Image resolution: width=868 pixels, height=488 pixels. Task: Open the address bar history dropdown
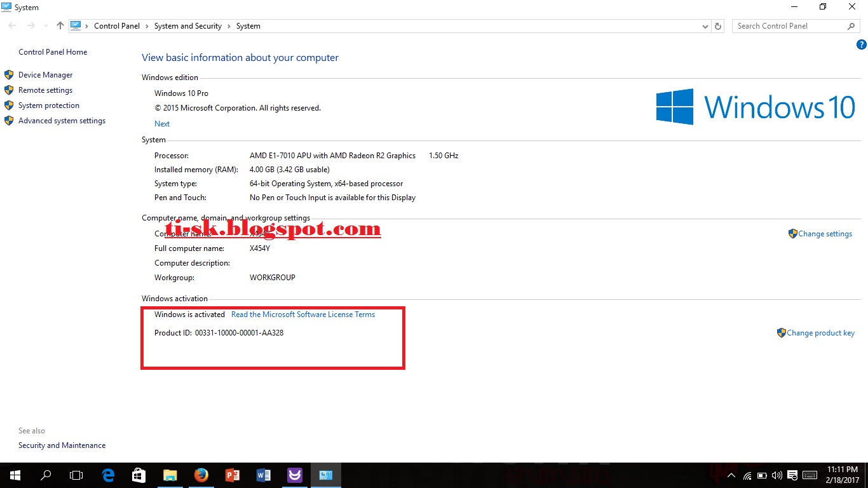coord(705,27)
